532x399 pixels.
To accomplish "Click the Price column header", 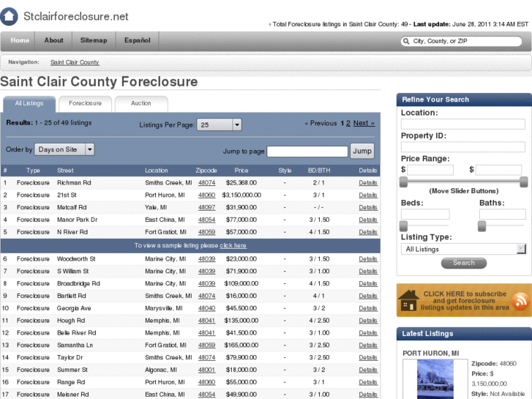I will [241, 171].
